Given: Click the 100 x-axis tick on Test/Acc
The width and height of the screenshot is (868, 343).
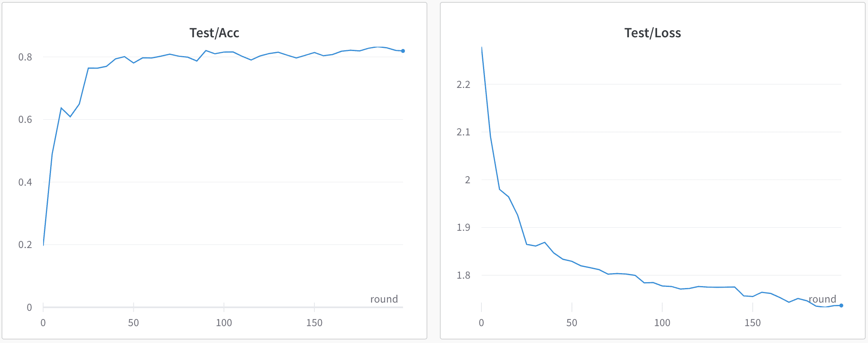Looking at the screenshot, I should 224,323.
